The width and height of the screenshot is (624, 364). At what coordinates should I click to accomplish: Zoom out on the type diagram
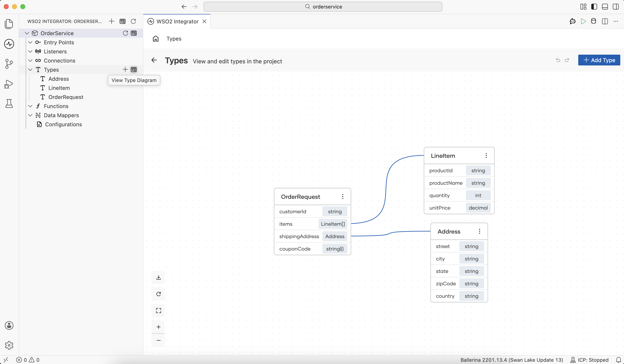[x=158, y=340]
